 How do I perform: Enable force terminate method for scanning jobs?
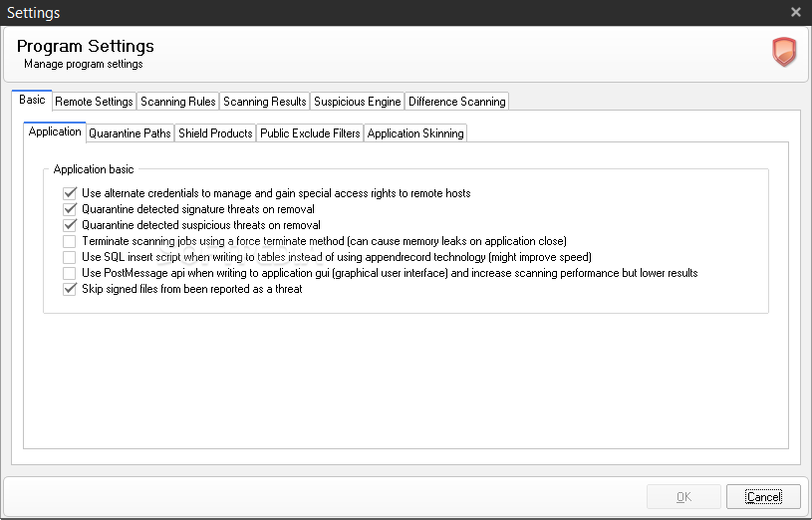(70, 241)
